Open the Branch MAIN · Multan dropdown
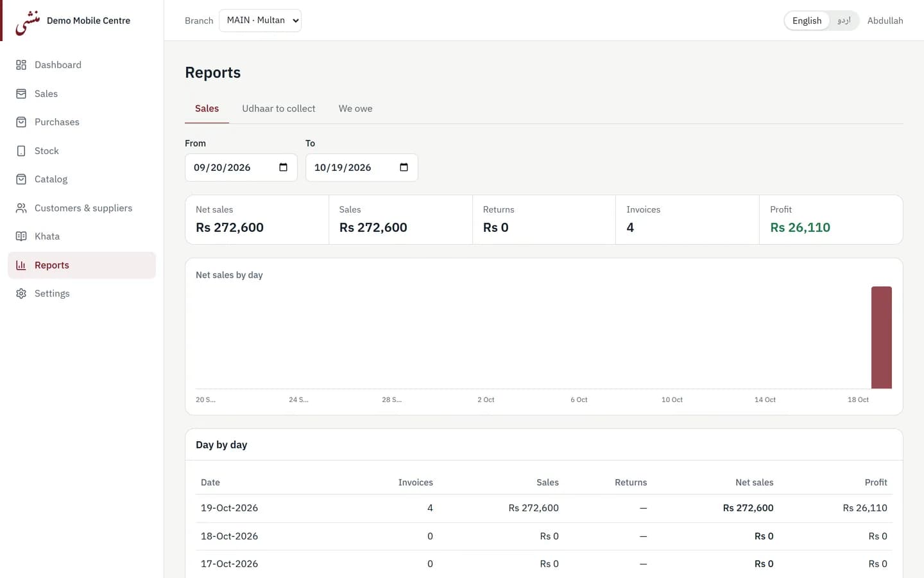This screenshot has height=578, width=924. pyautogui.click(x=260, y=21)
